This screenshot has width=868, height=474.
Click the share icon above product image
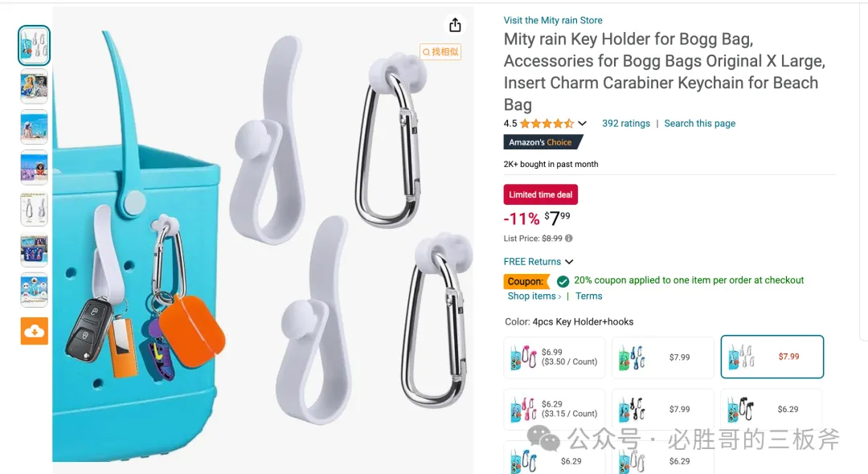(x=455, y=25)
